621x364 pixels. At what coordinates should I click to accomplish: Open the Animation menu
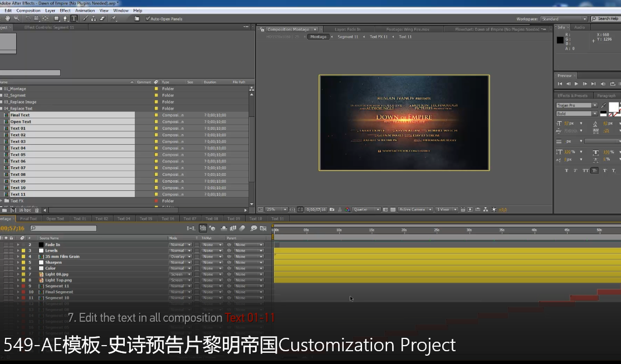[x=85, y=11]
